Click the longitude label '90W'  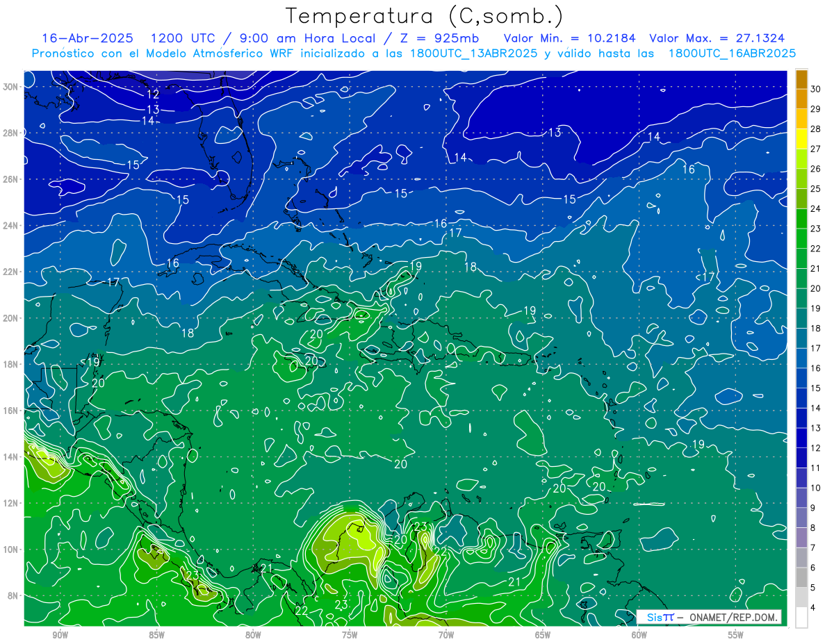click(x=60, y=635)
